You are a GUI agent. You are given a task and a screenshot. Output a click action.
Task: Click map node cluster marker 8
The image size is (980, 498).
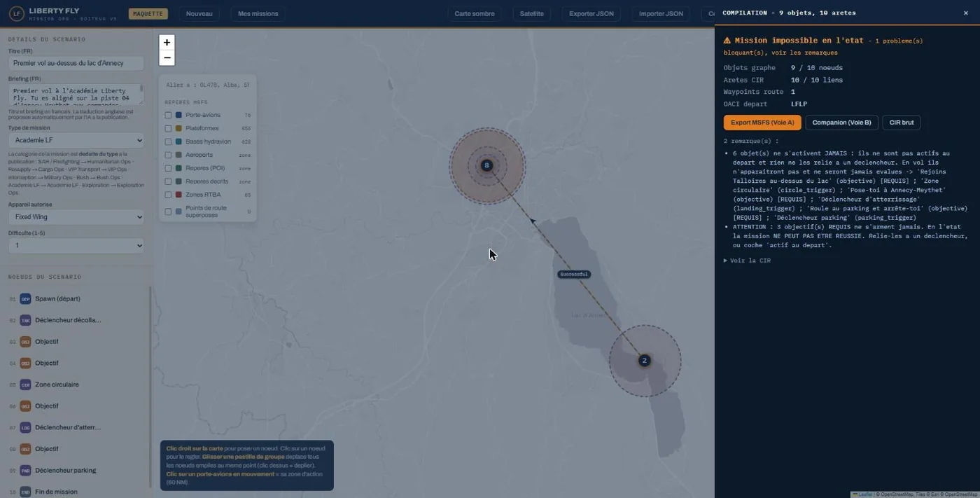pyautogui.click(x=486, y=165)
